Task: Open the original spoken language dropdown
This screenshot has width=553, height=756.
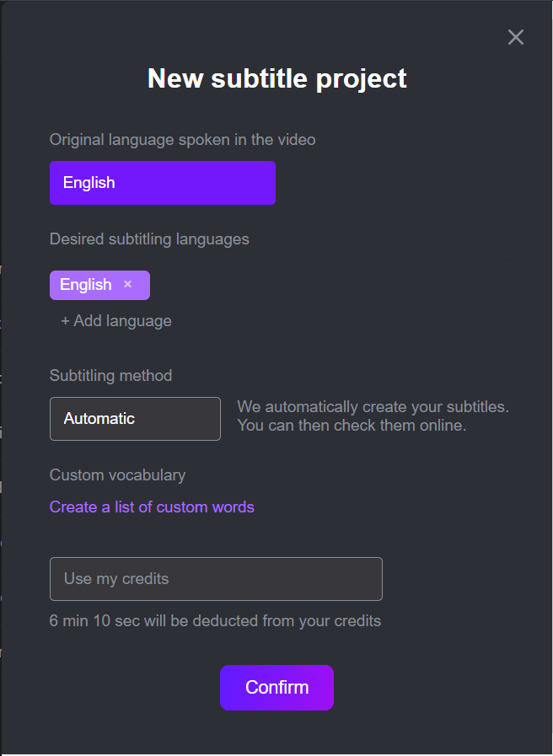Action: click(x=163, y=183)
